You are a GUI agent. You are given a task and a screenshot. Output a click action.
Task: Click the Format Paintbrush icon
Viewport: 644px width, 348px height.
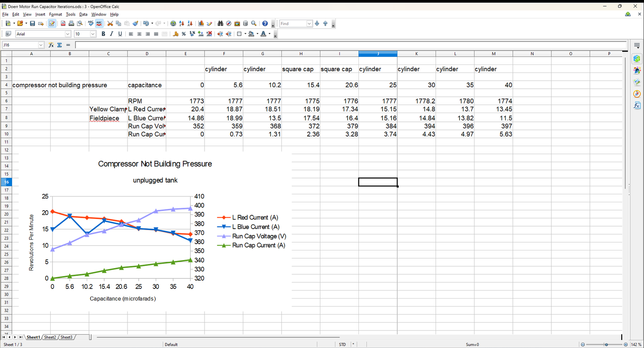[x=135, y=23]
